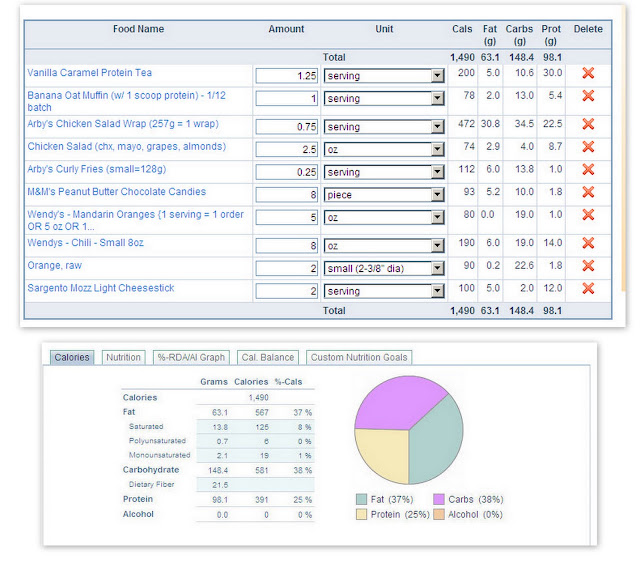The height and width of the screenshot is (569, 640).
Task: Open the %-RDA/AI Graph tab
Action: (191, 358)
